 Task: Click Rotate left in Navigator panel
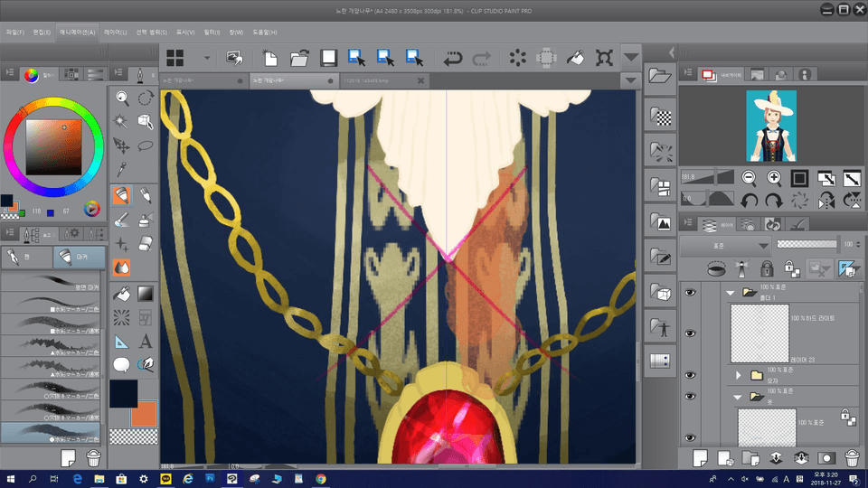tap(749, 200)
